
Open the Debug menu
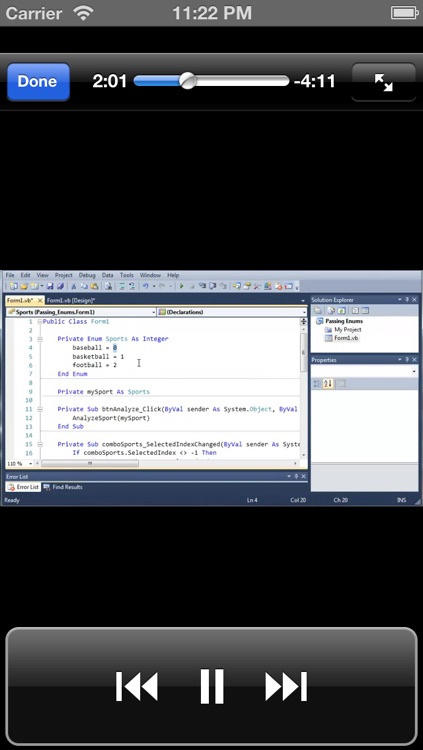(87, 275)
